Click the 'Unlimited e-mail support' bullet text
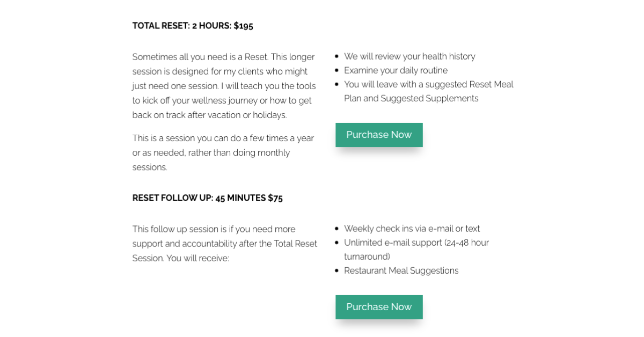The width and height of the screenshot is (644, 337). pos(416,250)
